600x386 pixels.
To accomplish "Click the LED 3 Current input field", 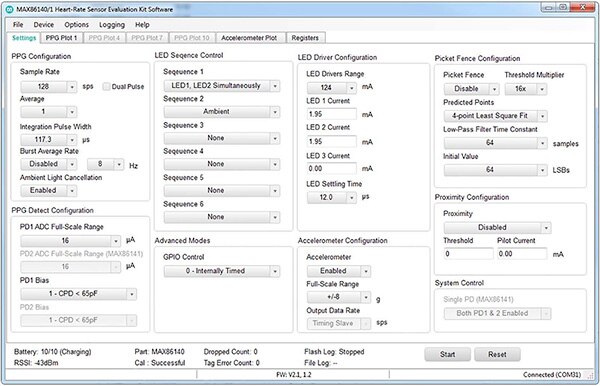I will [x=332, y=169].
